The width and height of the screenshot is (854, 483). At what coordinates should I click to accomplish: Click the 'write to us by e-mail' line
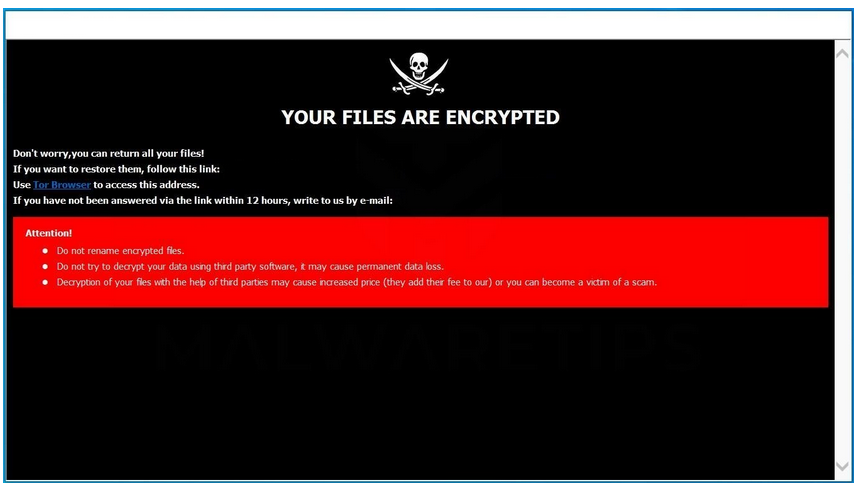pos(203,201)
